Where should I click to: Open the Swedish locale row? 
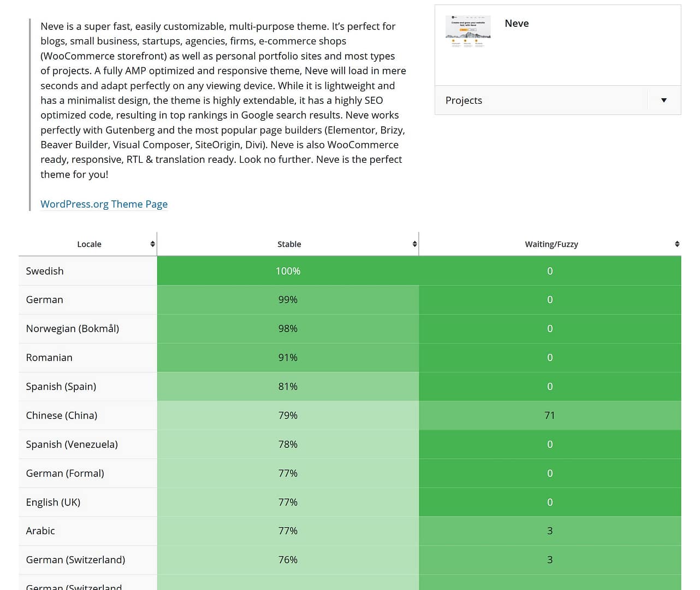pyautogui.click(x=45, y=271)
